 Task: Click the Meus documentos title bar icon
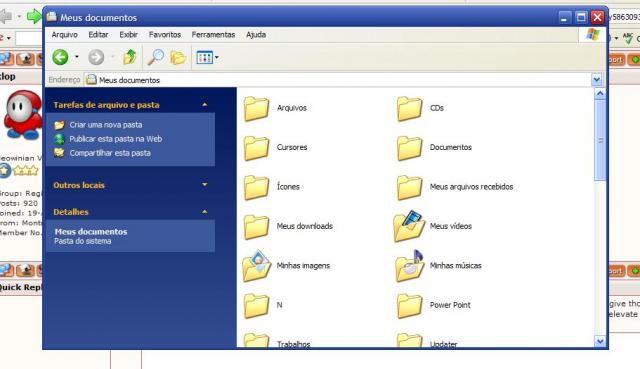pos(51,17)
